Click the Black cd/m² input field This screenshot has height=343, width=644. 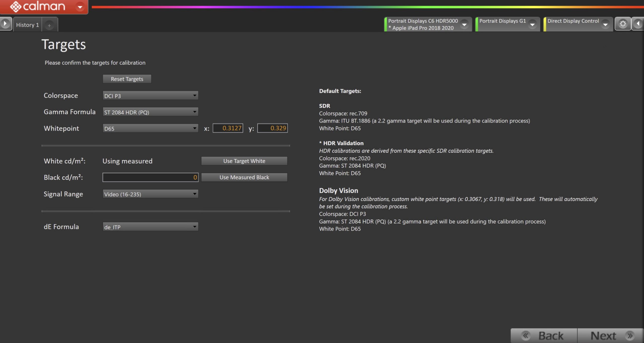click(150, 177)
